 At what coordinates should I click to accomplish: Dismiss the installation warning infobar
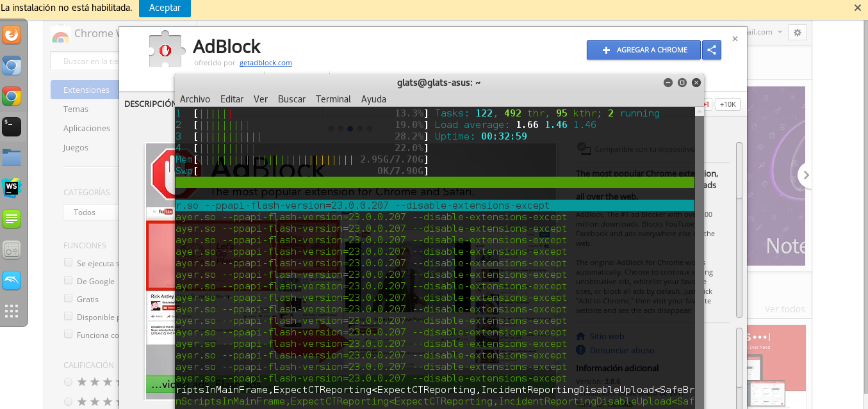click(858, 8)
